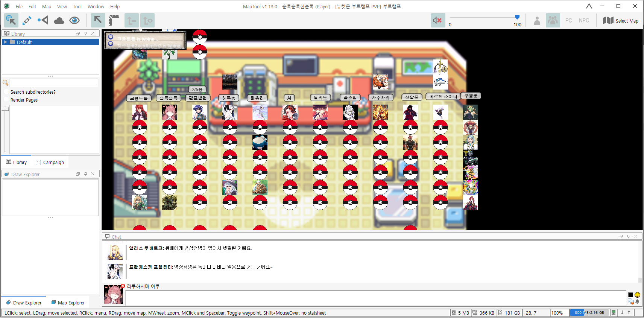Click the chat message input field
The image size is (644, 318).
[x=375, y=298]
